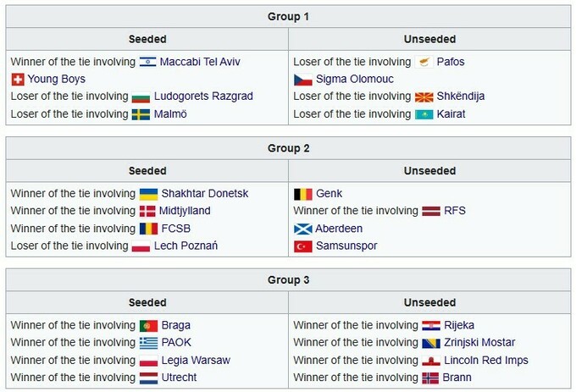Click the Seeded column header in Group 3
Screen dimensions: 576x392
[147, 302]
